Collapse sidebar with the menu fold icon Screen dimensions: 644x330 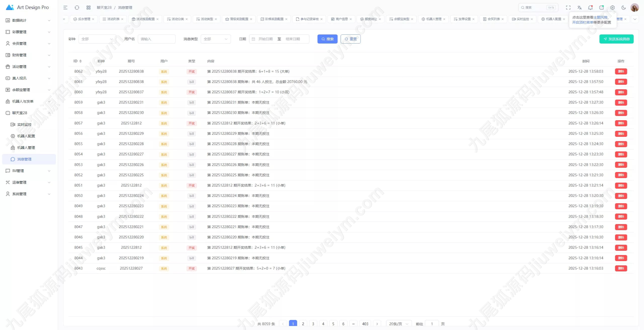pyautogui.click(x=65, y=8)
